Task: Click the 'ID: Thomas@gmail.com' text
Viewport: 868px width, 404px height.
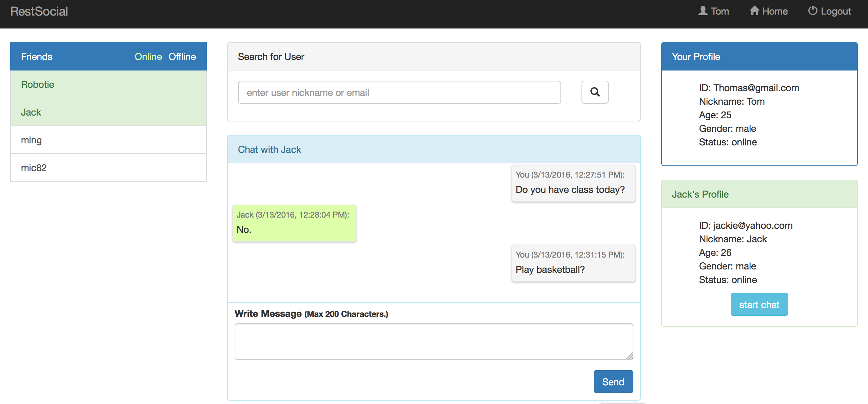Action: click(x=749, y=88)
